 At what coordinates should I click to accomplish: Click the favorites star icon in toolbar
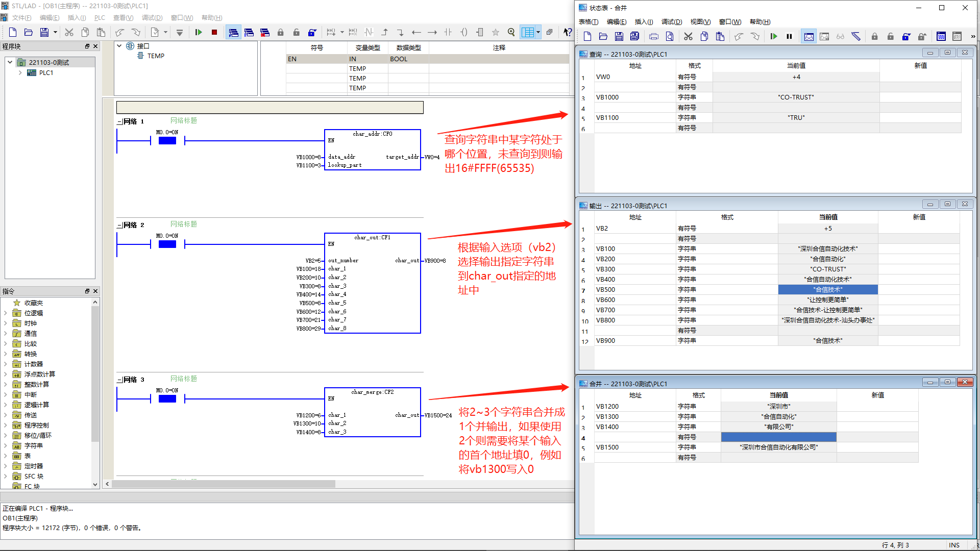[x=496, y=33]
